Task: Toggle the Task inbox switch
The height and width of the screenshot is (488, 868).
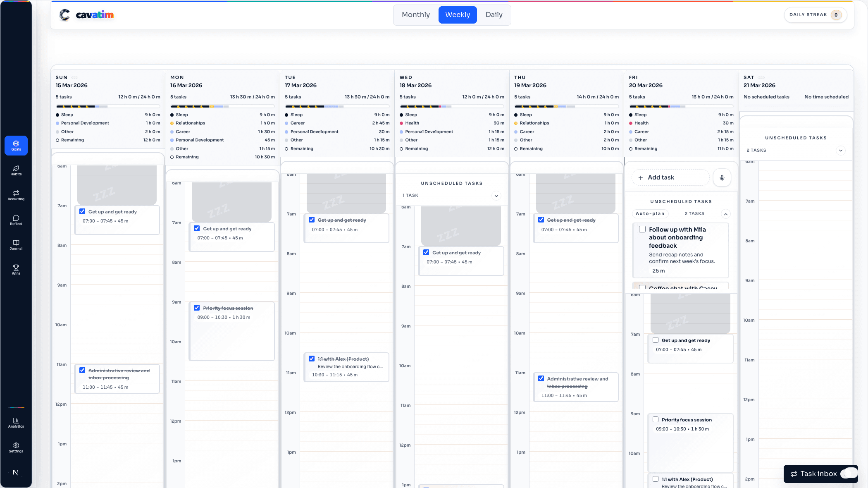Action: click(x=849, y=474)
